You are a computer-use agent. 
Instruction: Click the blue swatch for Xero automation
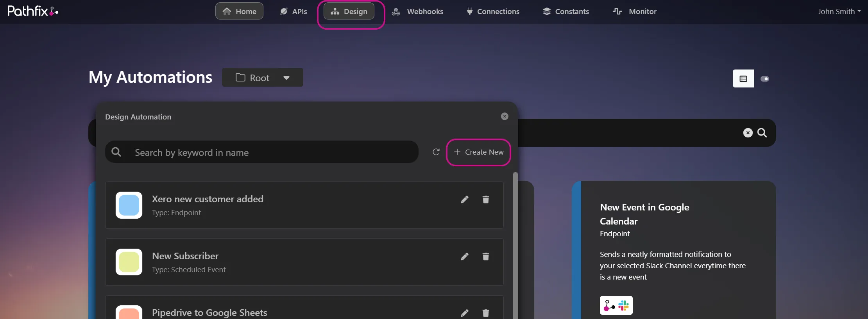[129, 205]
